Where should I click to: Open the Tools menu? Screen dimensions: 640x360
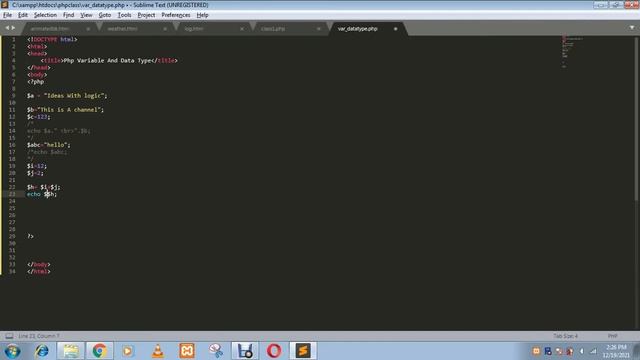click(x=124, y=15)
